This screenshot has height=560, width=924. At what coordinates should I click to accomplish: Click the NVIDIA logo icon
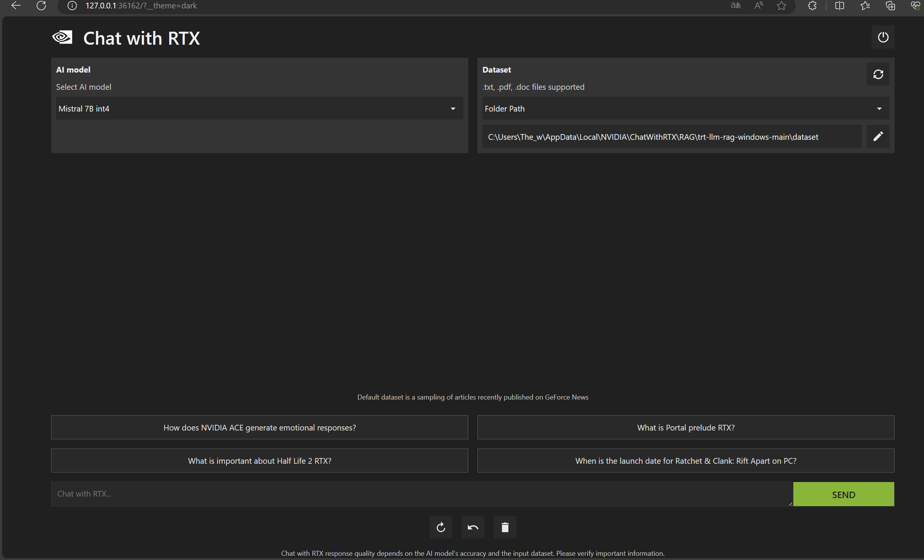pyautogui.click(x=62, y=37)
